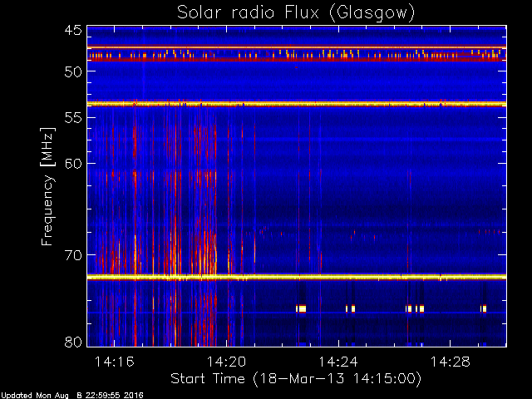Click the frequency tick label "60"
The image size is (532, 399).
point(73,164)
